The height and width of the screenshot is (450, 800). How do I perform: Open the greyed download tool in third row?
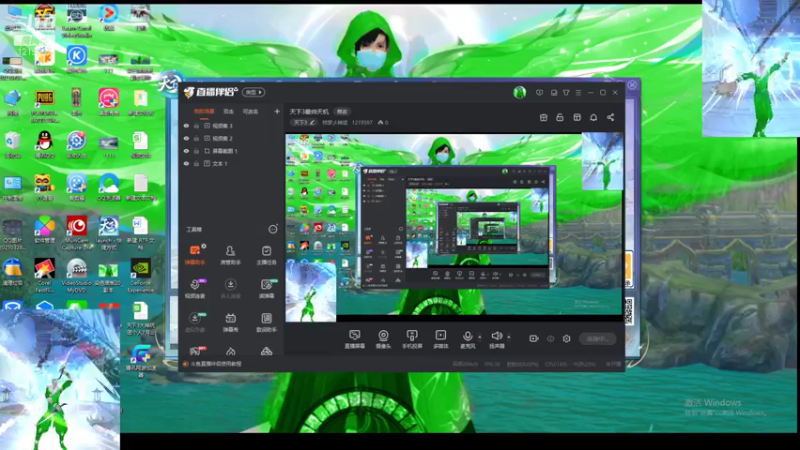click(195, 322)
